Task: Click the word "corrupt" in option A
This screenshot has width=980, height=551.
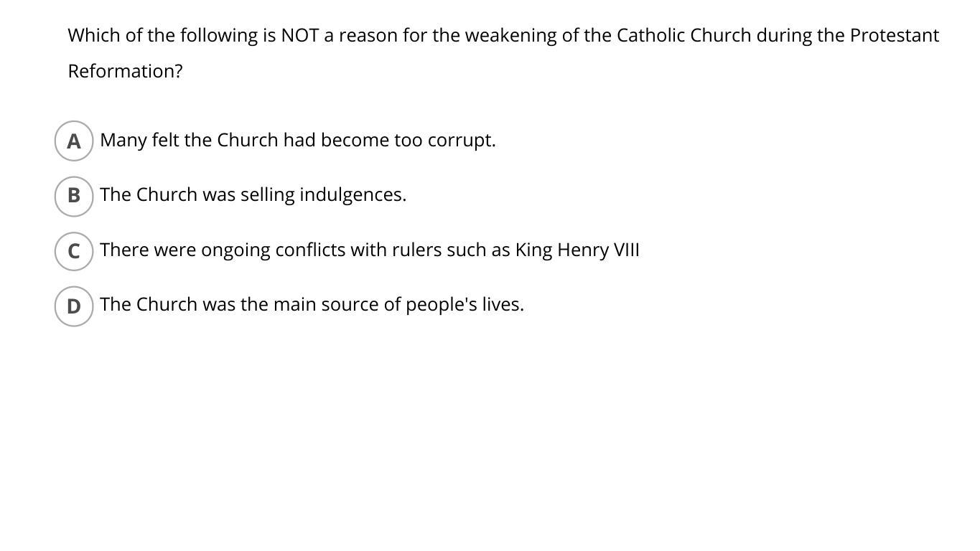Action: [x=462, y=141]
